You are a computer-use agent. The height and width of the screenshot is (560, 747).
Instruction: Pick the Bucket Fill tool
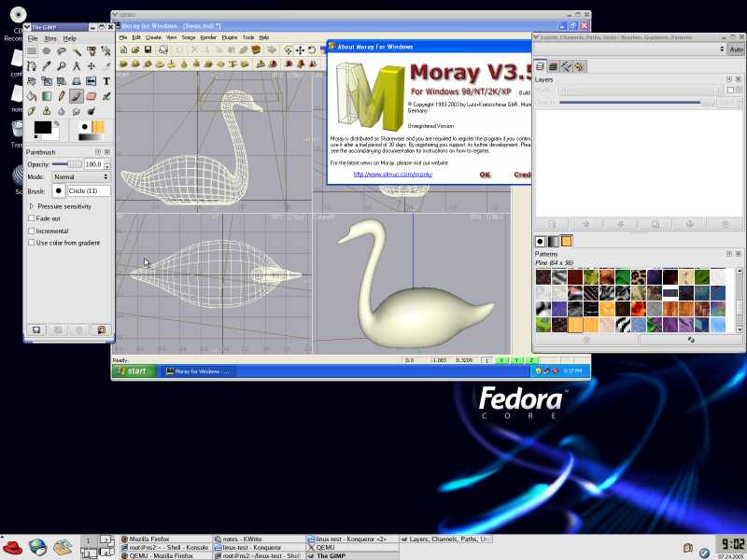tap(32, 96)
